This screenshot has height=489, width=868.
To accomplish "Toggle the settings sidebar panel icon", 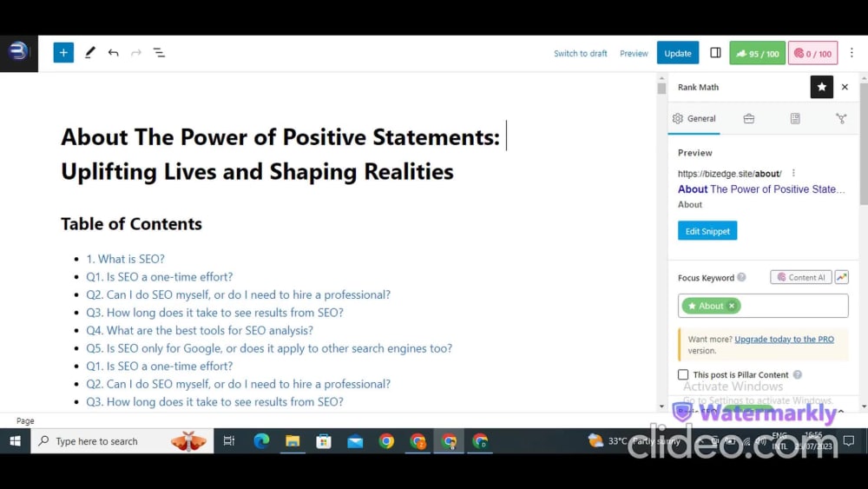I will (715, 53).
